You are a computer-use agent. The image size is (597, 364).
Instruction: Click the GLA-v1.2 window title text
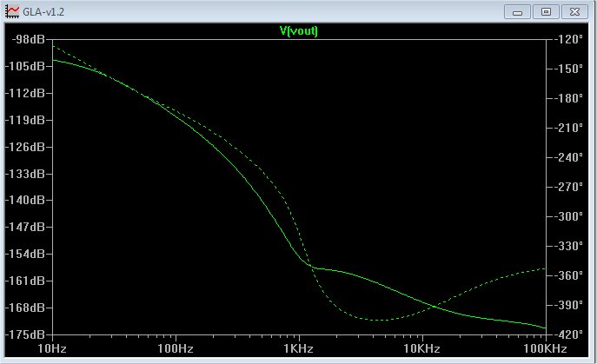click(43, 12)
